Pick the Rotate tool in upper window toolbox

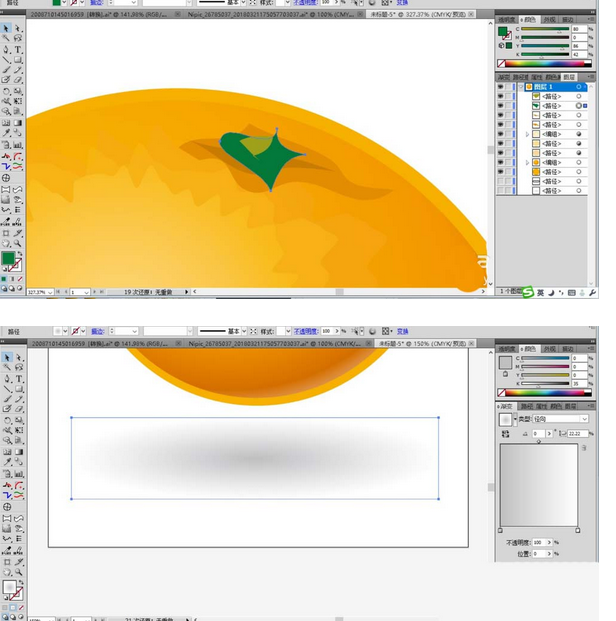[6, 91]
